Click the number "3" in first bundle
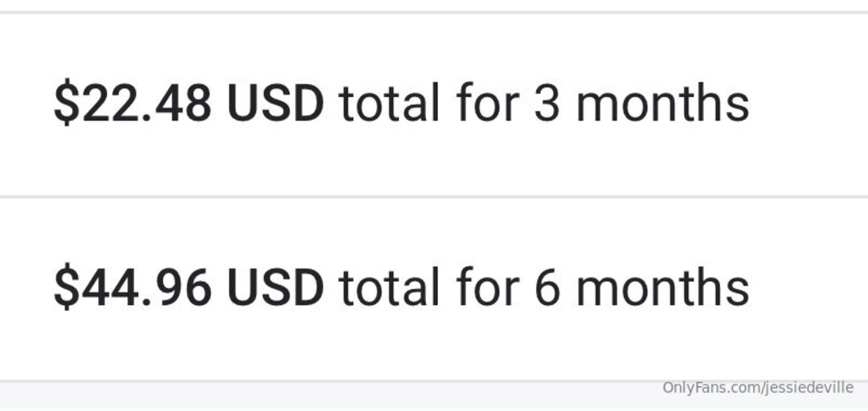The width and height of the screenshot is (868, 411). tap(546, 104)
